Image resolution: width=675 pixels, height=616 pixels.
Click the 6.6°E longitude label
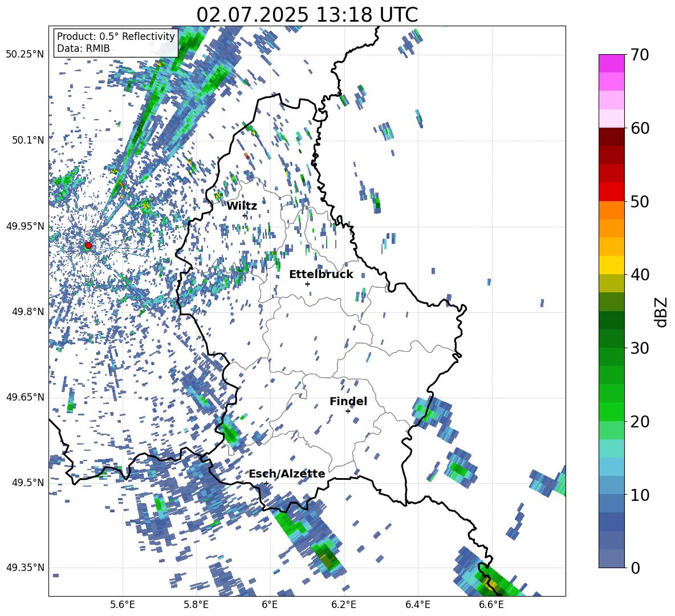tap(491, 605)
